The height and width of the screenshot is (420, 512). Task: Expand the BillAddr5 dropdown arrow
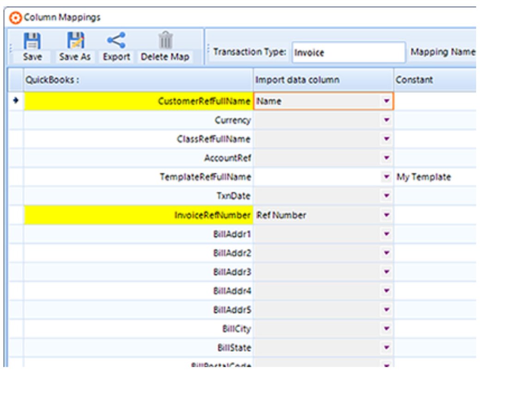387,310
